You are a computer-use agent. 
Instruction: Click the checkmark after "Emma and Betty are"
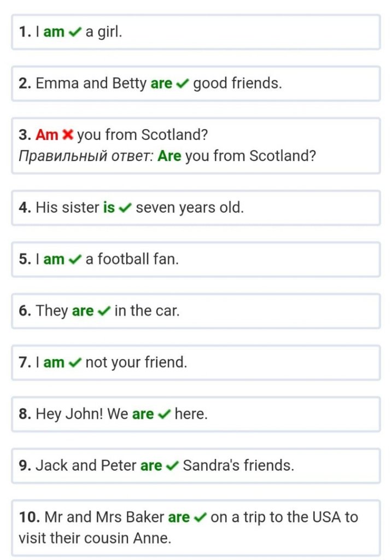pyautogui.click(x=183, y=84)
